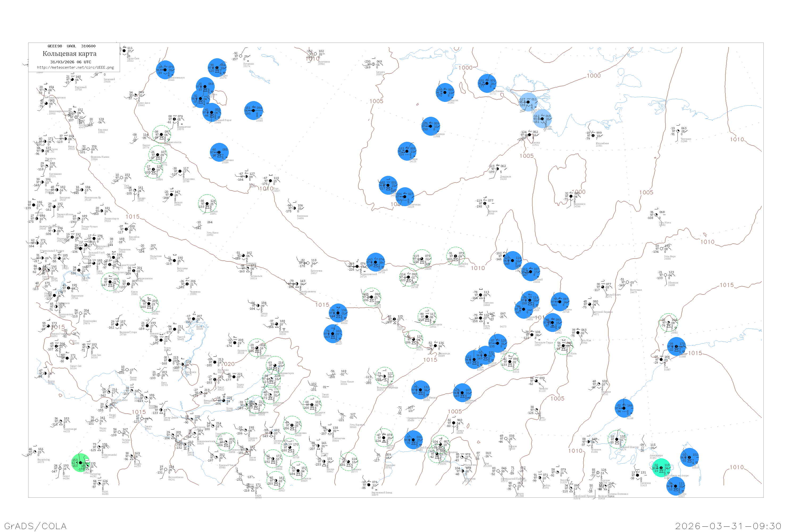Click the blue circle at Джалинда 21908
Image resolution: width=798 pixels, height=532 pixels.
[431, 126]
